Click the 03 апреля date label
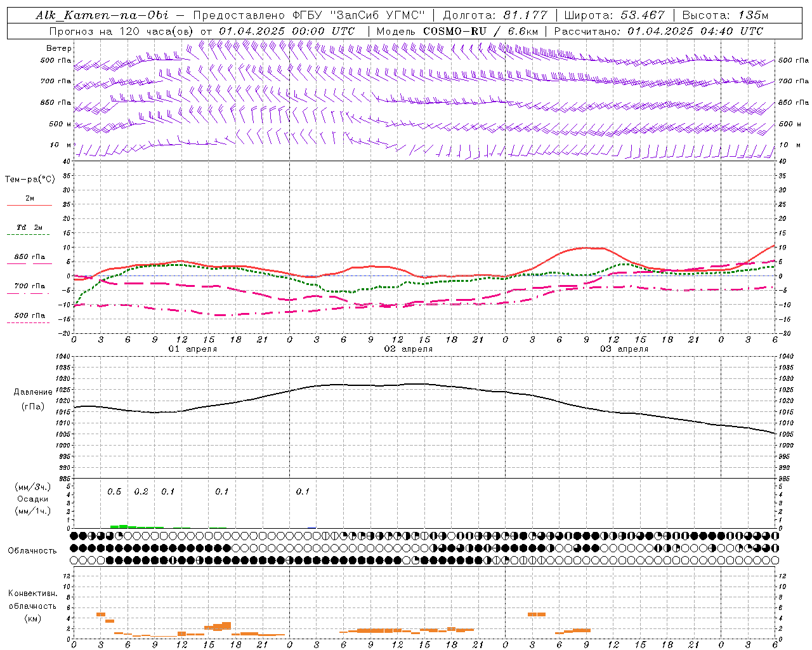 (624, 349)
